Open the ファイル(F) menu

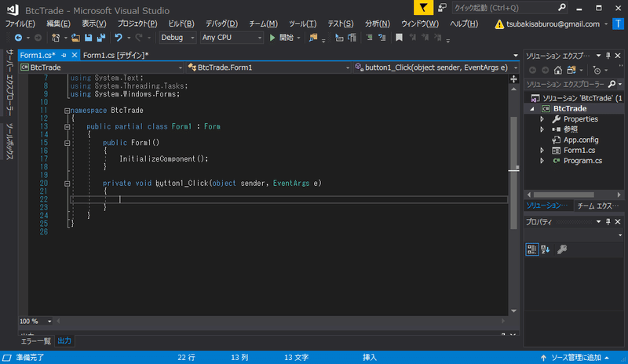[20, 24]
